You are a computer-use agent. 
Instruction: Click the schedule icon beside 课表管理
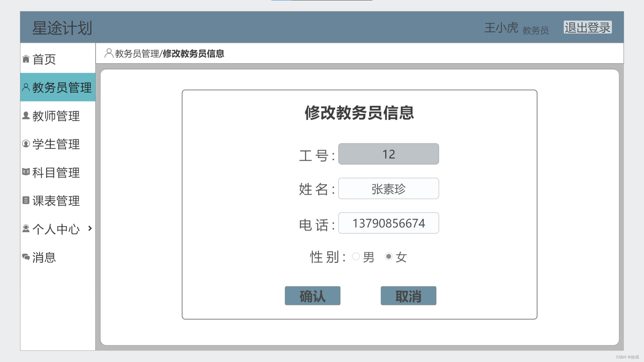coord(26,200)
